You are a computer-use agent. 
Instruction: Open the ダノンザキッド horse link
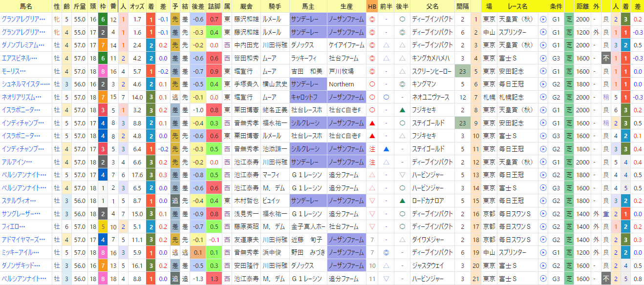pyautogui.click(x=21, y=265)
